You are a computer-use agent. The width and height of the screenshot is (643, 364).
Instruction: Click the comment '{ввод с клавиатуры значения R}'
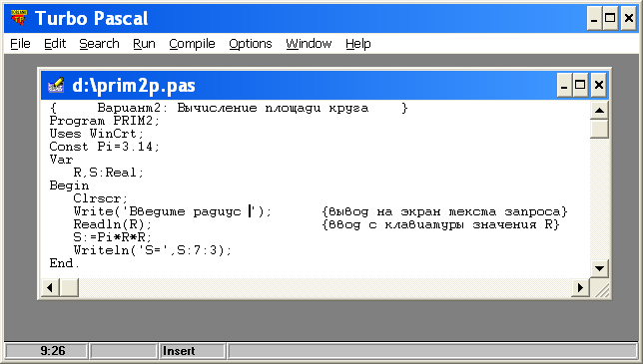point(441,224)
